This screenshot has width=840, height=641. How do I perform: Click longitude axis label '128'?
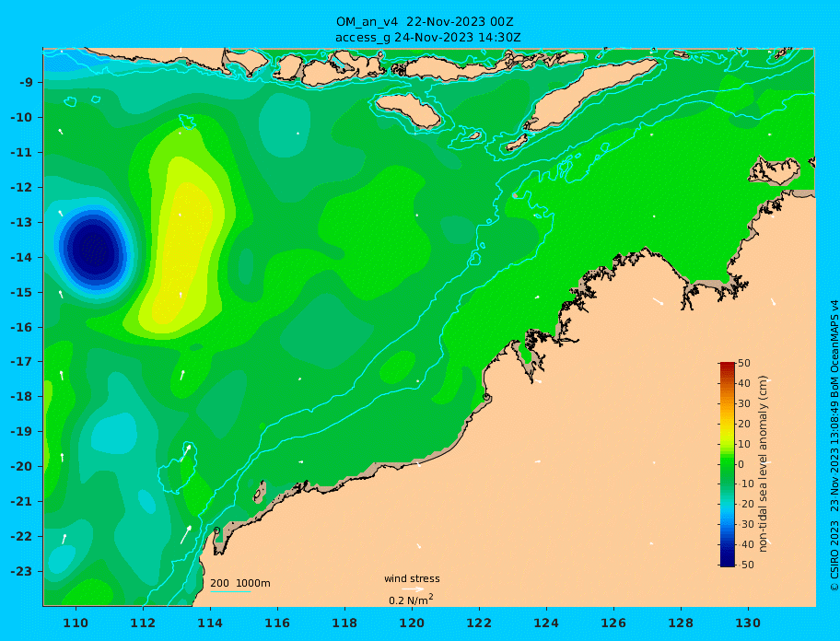(x=681, y=624)
